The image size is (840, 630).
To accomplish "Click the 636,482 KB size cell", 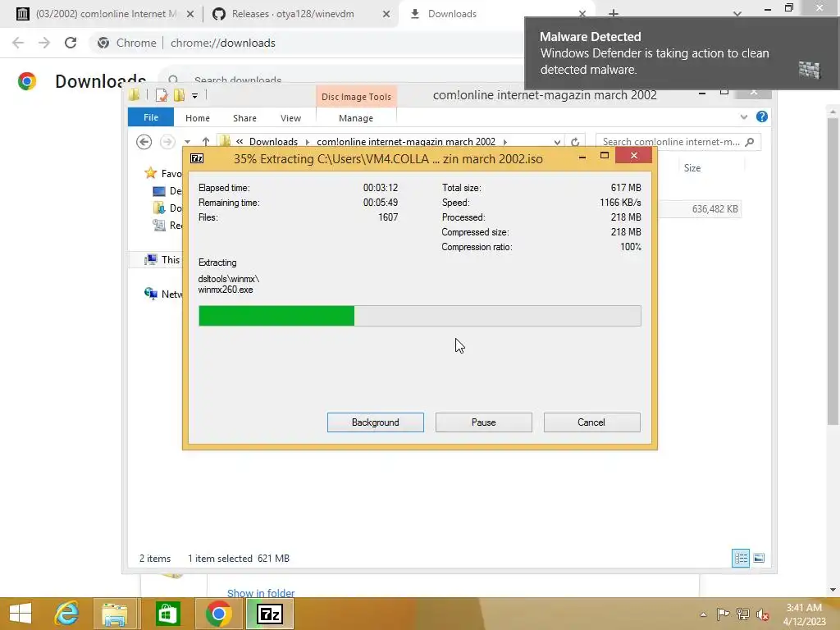I will [714, 209].
